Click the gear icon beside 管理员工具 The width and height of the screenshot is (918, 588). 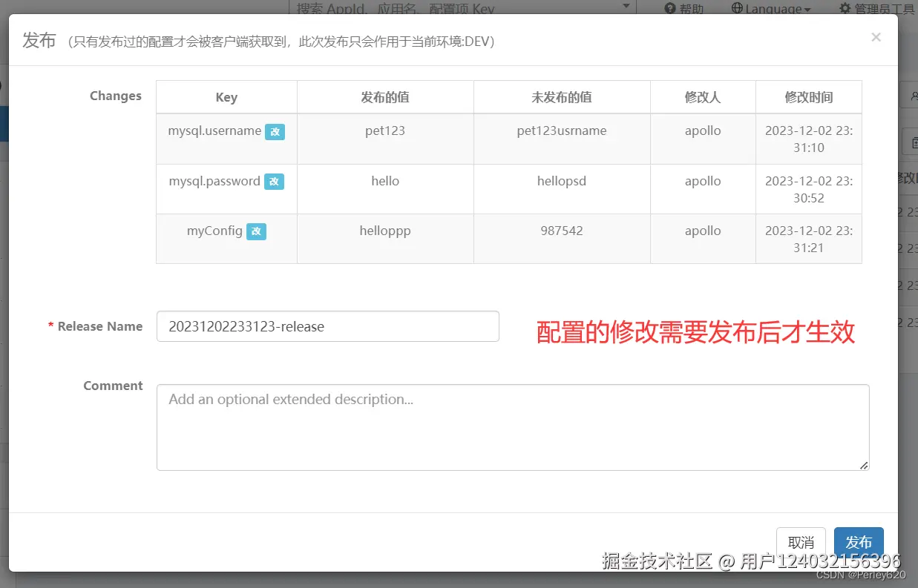pyautogui.click(x=845, y=8)
